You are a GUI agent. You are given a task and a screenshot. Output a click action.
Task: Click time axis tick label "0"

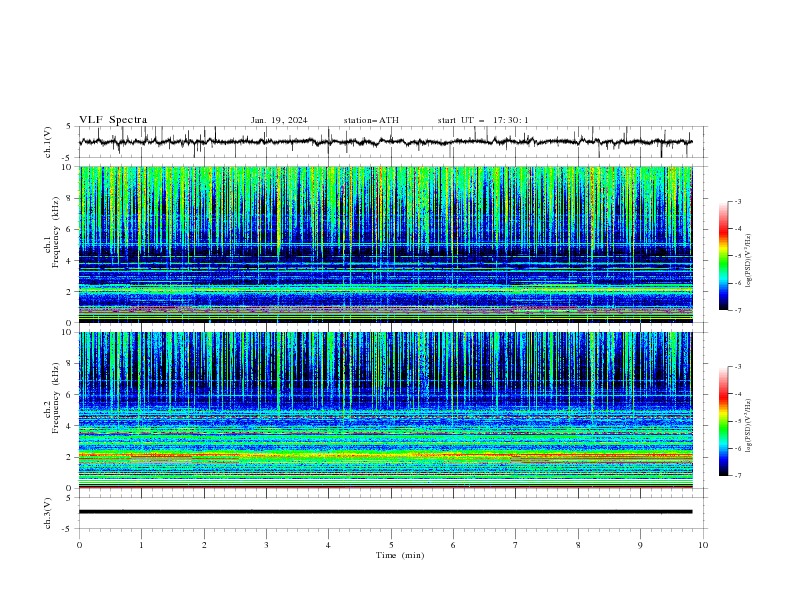(x=79, y=545)
